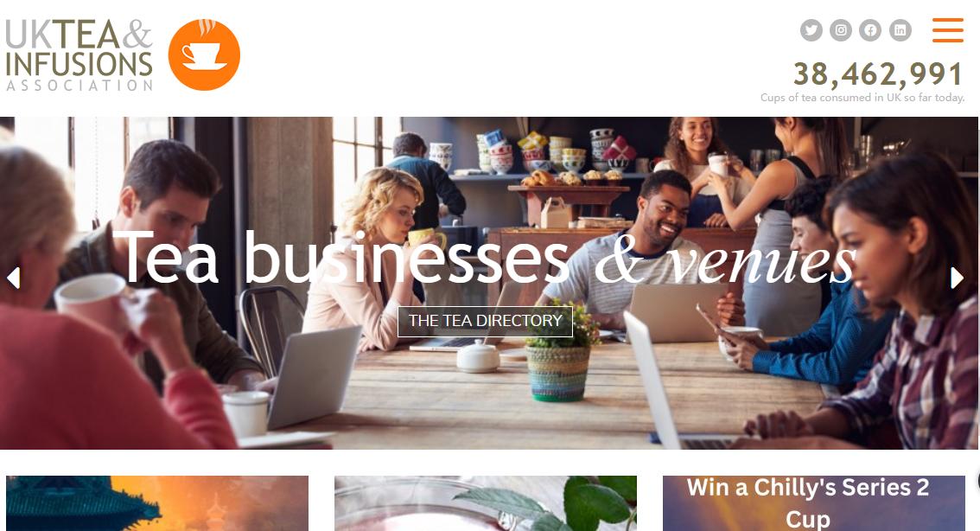Open the Facebook social icon
980x531 pixels.
pos(870,30)
